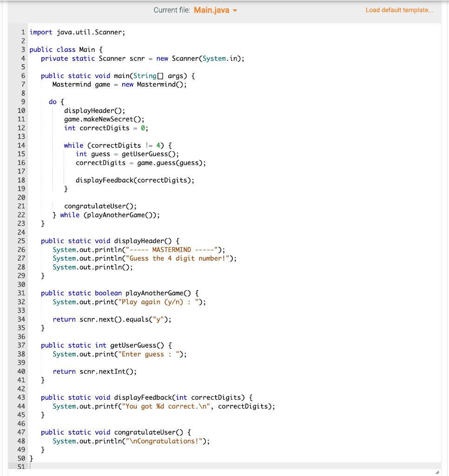Click line number 14 beside the while loop

[x=20, y=145]
